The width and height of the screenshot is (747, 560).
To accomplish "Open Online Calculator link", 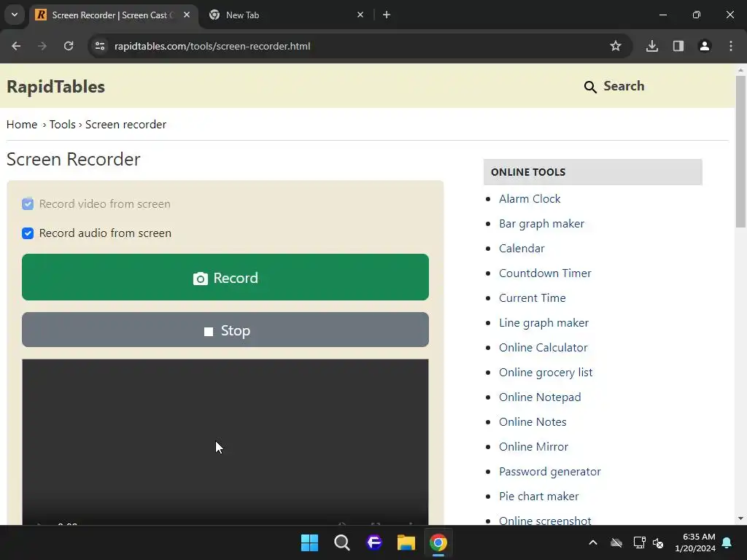I will click(543, 347).
